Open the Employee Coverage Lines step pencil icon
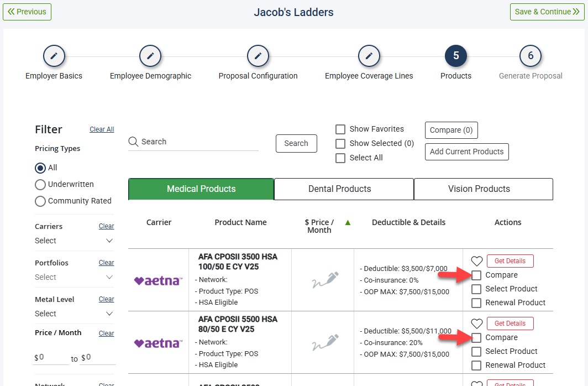The height and width of the screenshot is (386, 588). pyautogui.click(x=369, y=56)
